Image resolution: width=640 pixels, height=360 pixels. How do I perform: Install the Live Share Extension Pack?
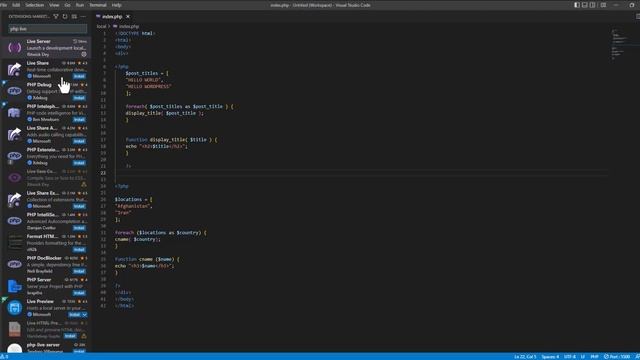coord(79,206)
